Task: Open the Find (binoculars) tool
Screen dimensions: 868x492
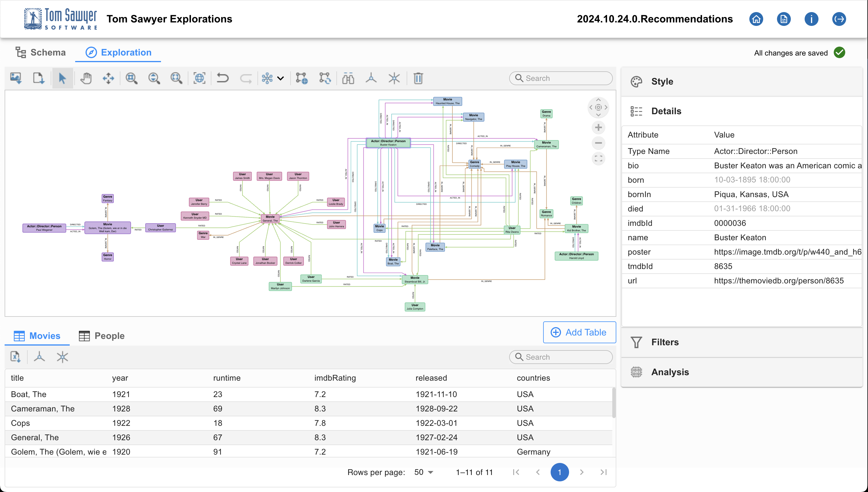Action: coord(348,78)
